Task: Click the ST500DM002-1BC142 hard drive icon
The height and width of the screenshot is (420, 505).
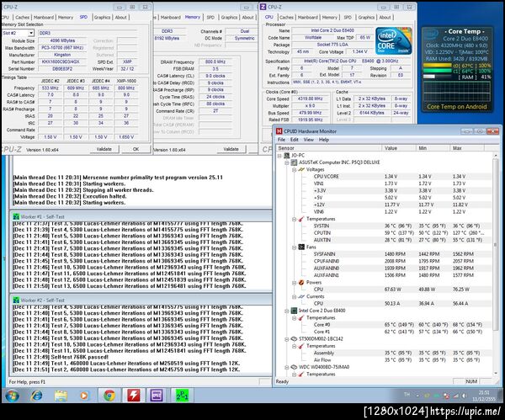Action: (294, 339)
